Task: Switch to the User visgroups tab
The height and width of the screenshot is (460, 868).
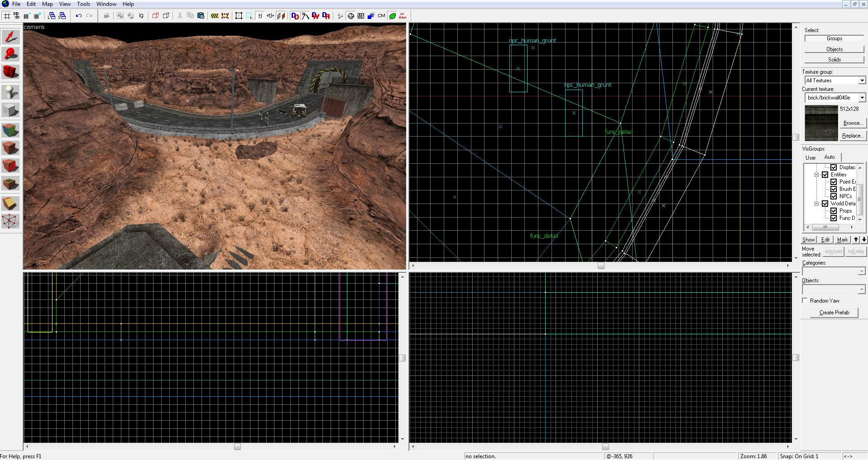Action: tap(810, 157)
